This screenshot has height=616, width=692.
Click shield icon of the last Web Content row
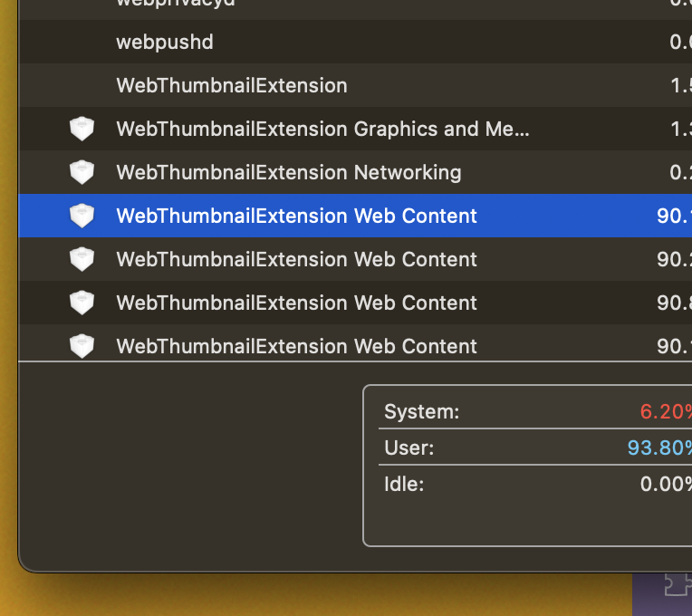click(x=82, y=345)
